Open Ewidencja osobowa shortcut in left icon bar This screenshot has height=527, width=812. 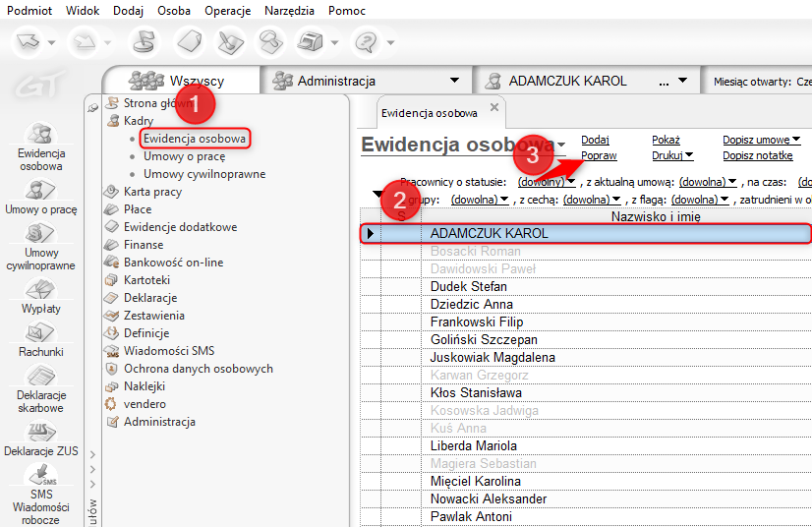(x=41, y=134)
